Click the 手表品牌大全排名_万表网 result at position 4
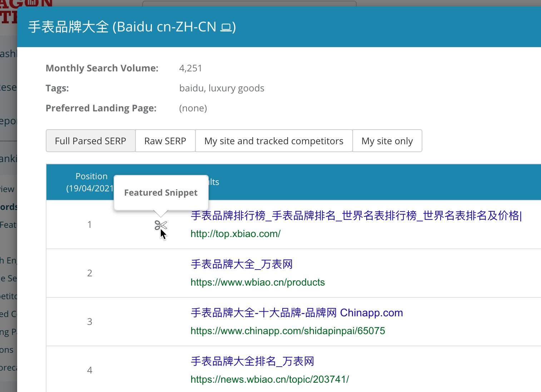The image size is (541, 392). pyautogui.click(x=252, y=361)
